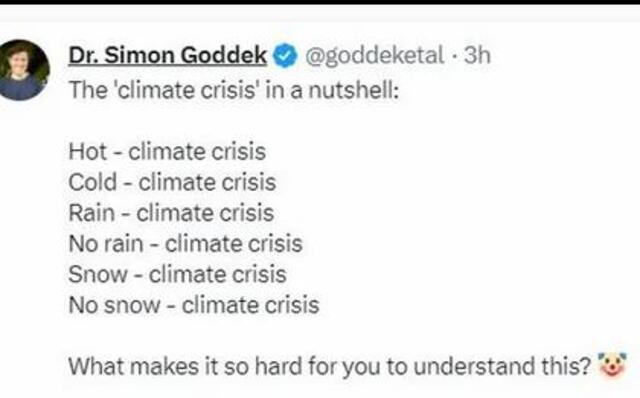Click the 3h timestamp of the tweet
The width and height of the screenshot is (640, 398).
[477, 55]
